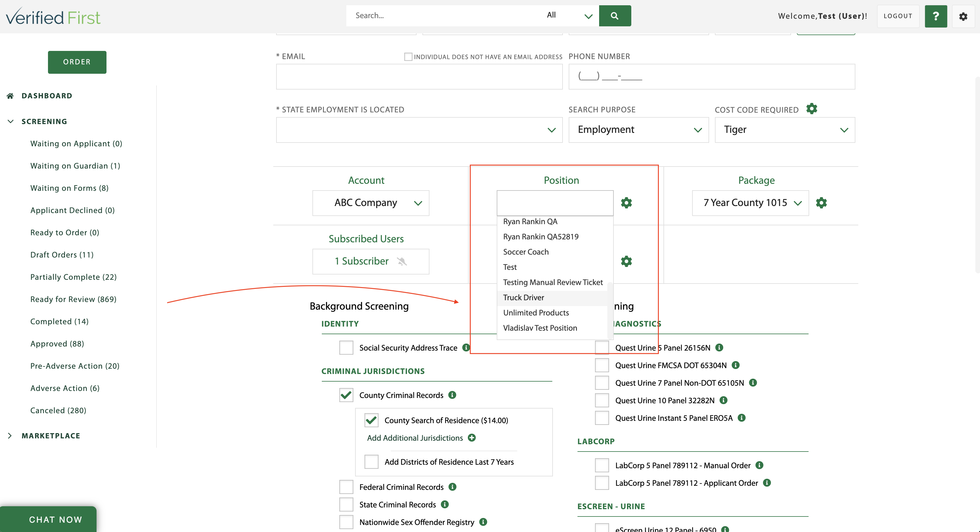980x532 pixels.
Task: Show info for Nationwide Sex Offender Registry
Action: (483, 522)
